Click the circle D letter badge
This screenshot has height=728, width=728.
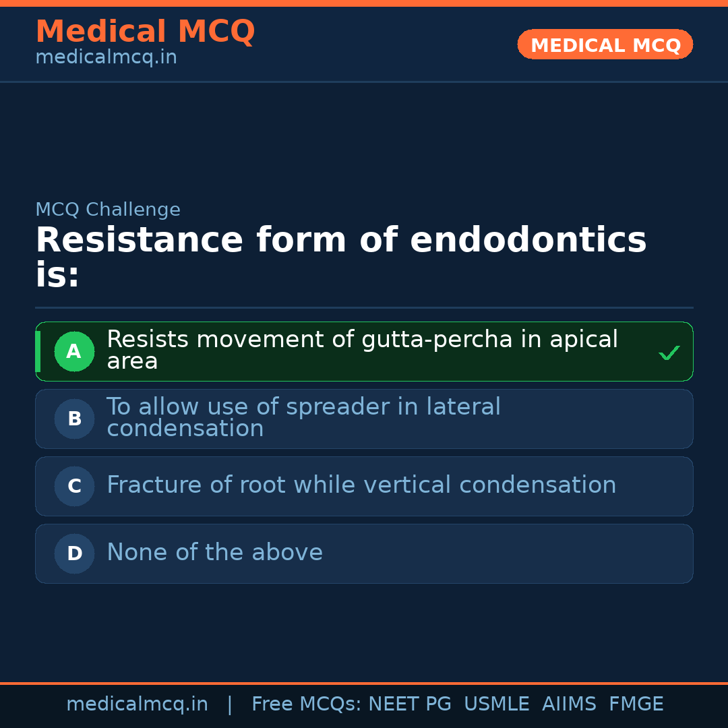[x=74, y=554]
